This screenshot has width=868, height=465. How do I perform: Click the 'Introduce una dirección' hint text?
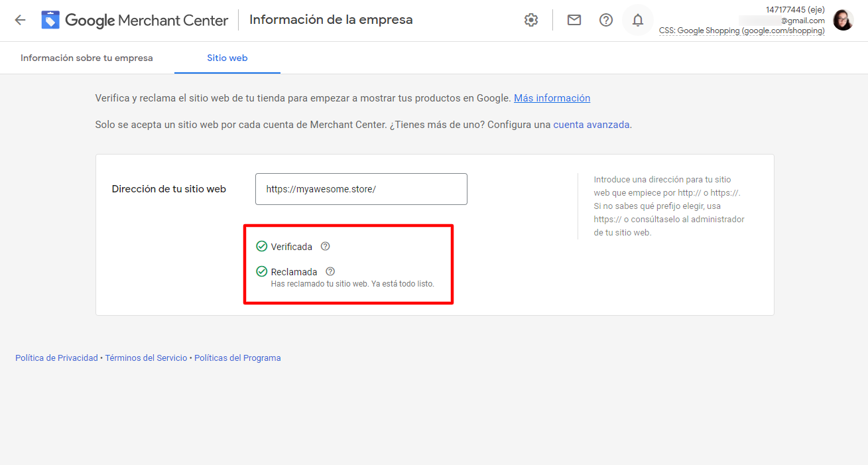click(669, 206)
